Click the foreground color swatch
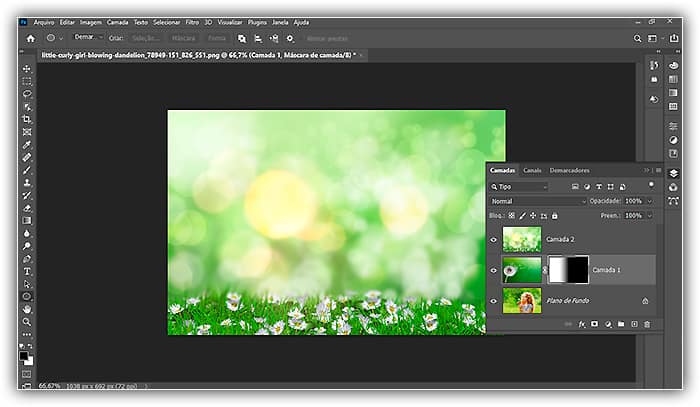The height and width of the screenshot is (407, 700). coord(25,354)
